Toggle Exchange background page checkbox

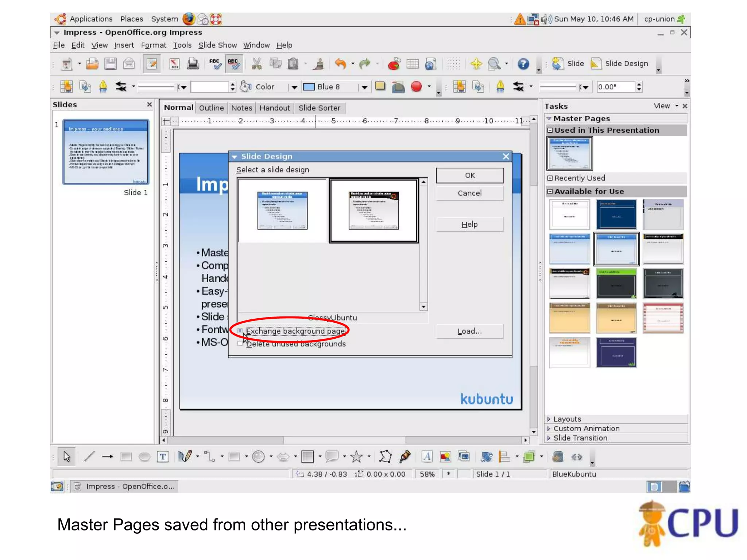pos(240,331)
